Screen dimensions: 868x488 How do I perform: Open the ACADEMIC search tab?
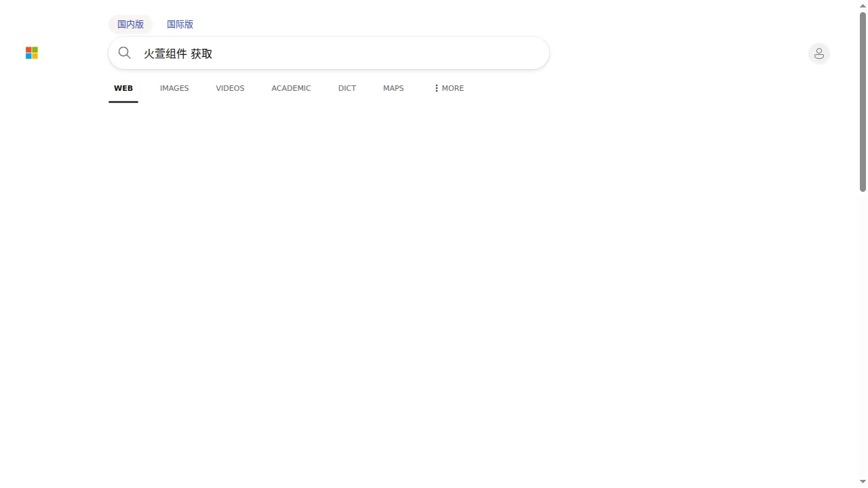click(291, 89)
